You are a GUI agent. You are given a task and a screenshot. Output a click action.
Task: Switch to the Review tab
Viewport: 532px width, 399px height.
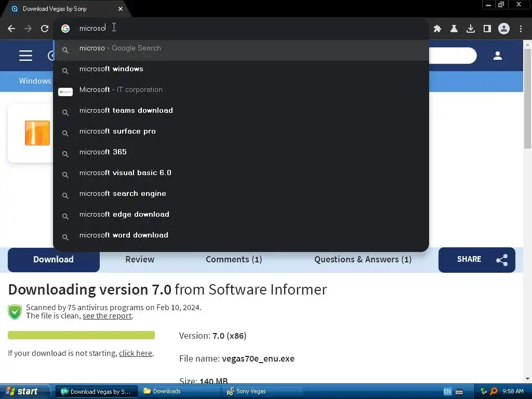pyautogui.click(x=140, y=260)
